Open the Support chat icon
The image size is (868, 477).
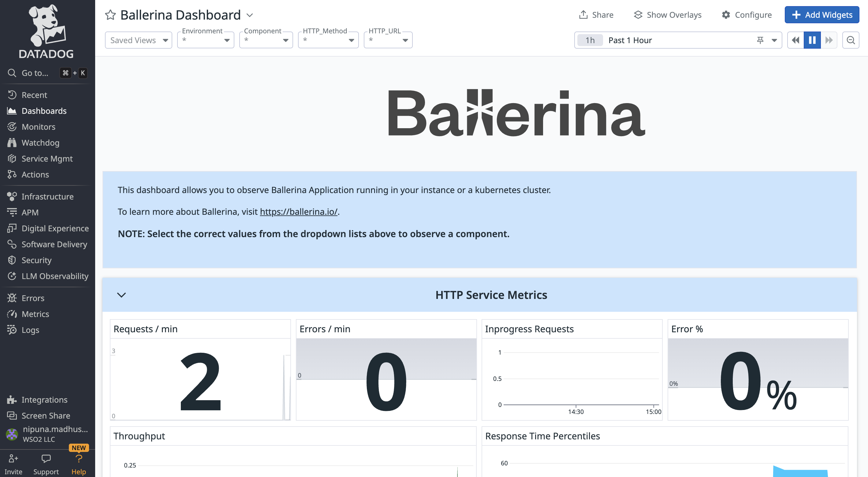tap(46, 459)
